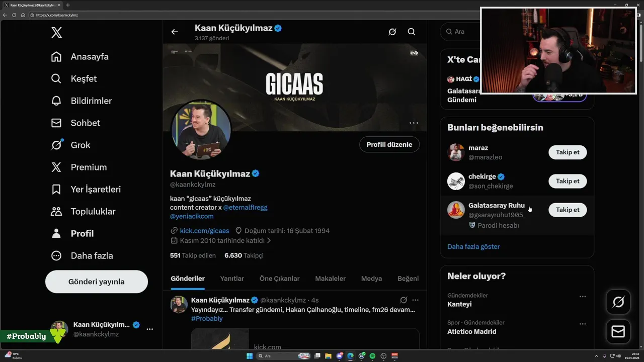Reload the page with browser refresh
This screenshot has height=362, width=644.
pyautogui.click(x=14, y=15)
